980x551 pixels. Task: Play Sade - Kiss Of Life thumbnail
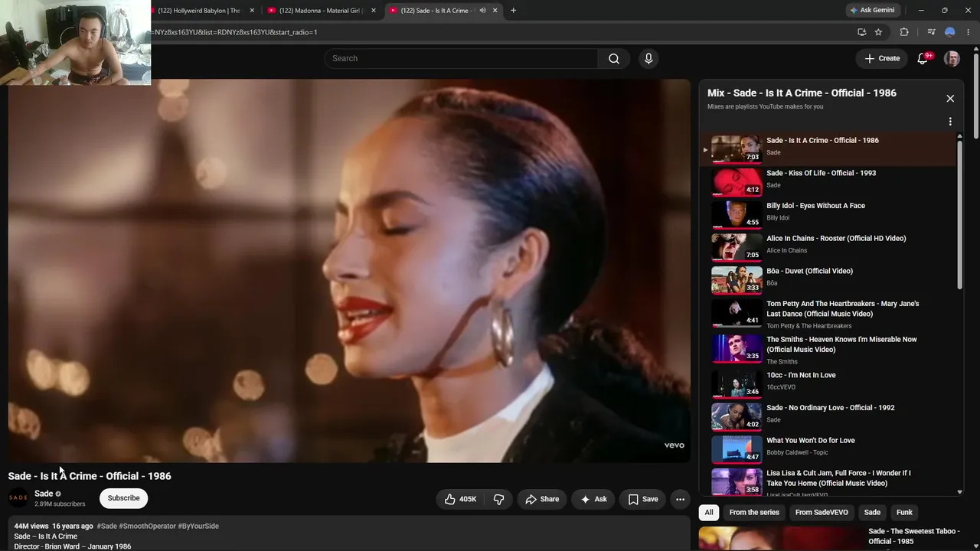pyautogui.click(x=737, y=182)
